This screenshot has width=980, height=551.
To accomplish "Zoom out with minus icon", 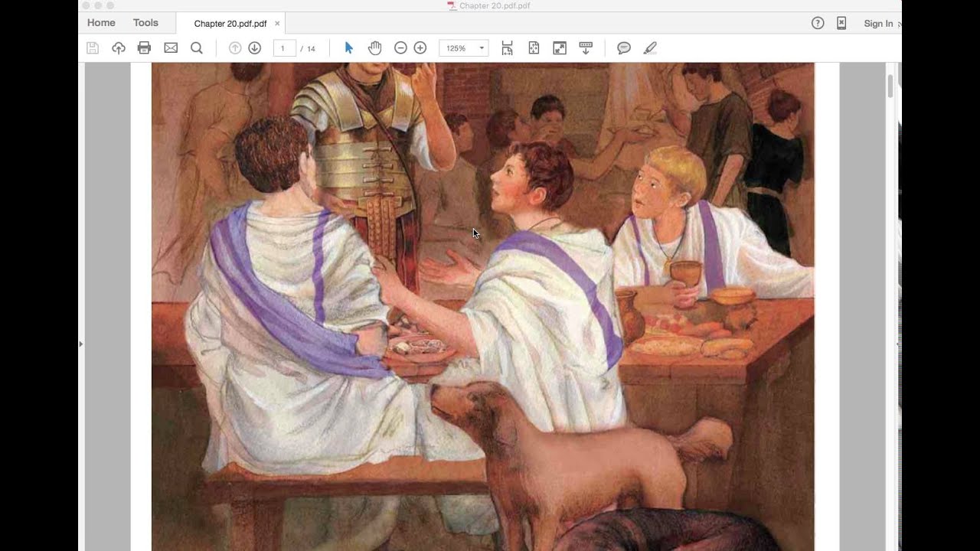I will tap(400, 48).
